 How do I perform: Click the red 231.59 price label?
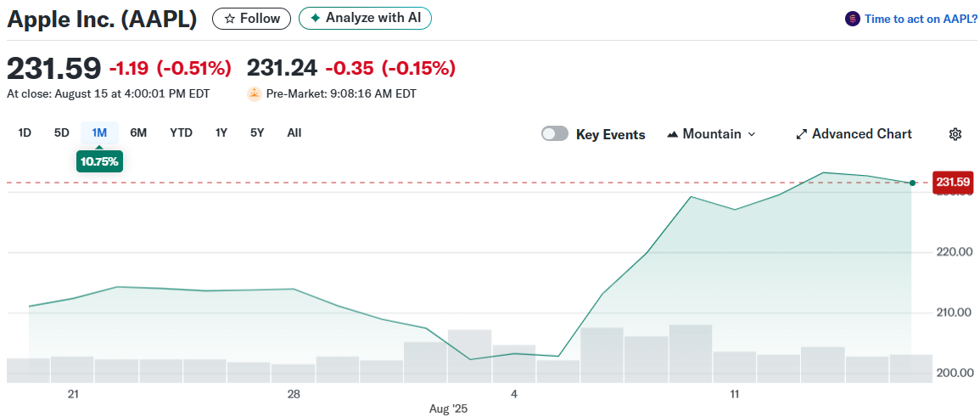click(x=953, y=183)
